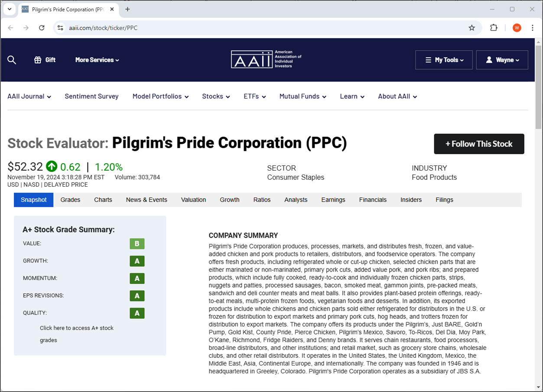Click here to access A+ stock grades link
The height and width of the screenshot is (392, 543).
77,334
